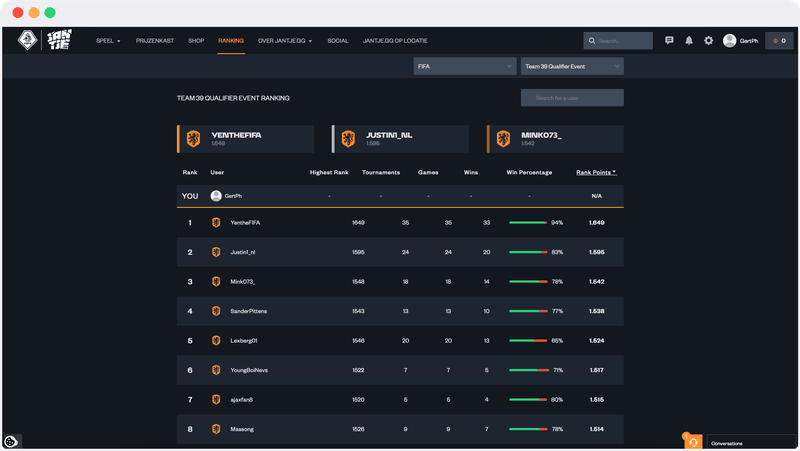Click the Tournaments column header
The image size is (800, 451).
coord(381,172)
